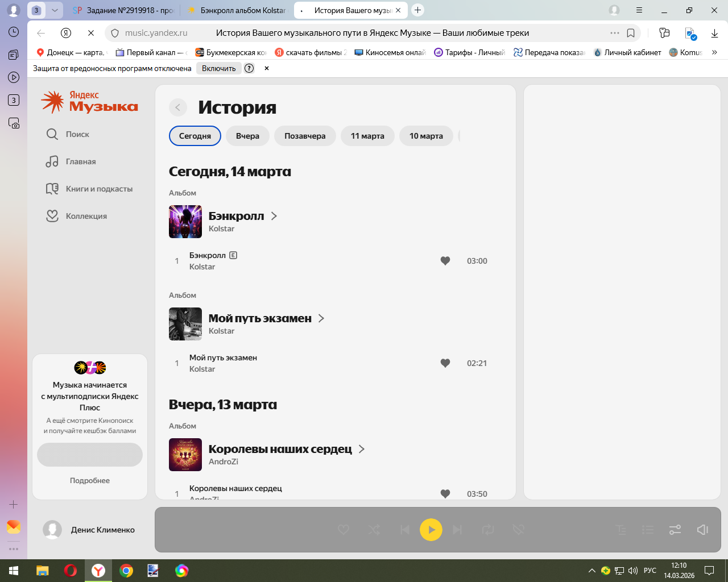Screen dimensions: 728x582
Task: Select the Вчера history filter
Action: click(247, 136)
